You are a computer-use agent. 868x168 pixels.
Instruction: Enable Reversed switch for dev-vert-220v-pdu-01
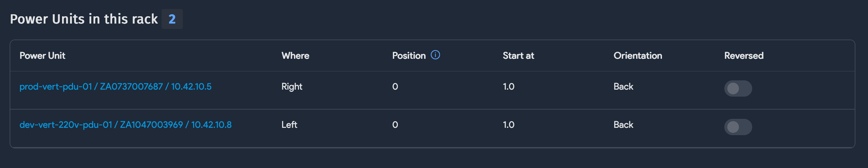(738, 127)
